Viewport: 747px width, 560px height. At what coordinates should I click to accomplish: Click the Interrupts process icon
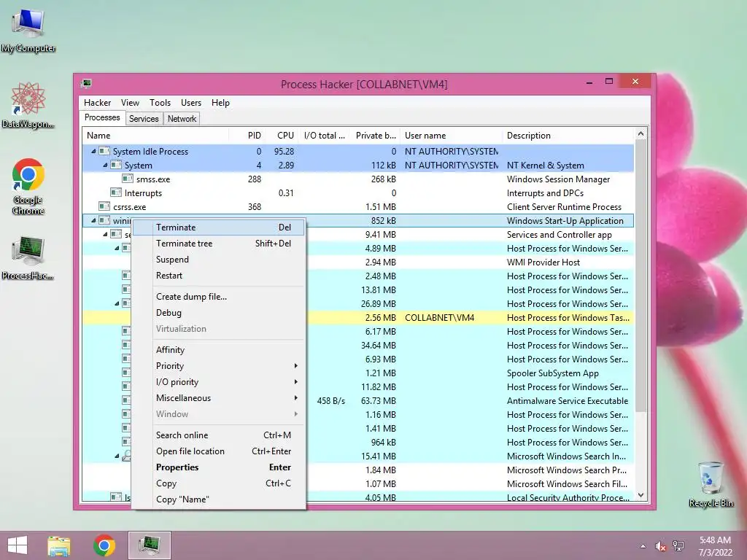pyautogui.click(x=116, y=192)
